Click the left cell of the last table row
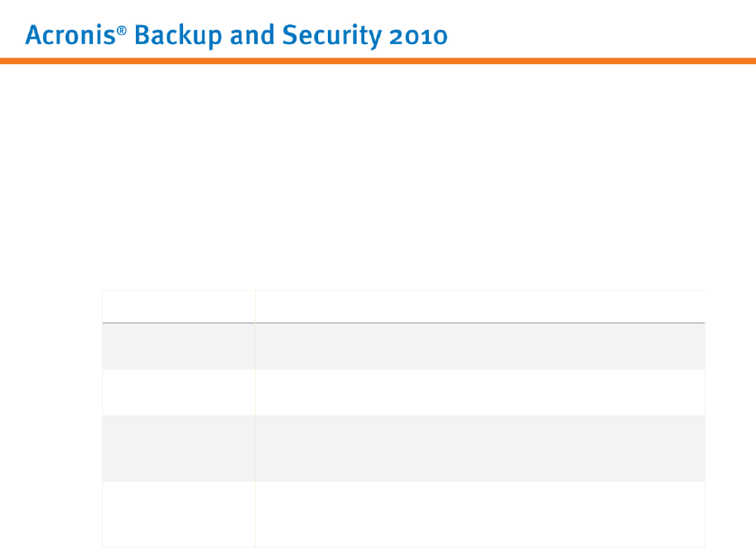Screen dimensions: 756x548 [178, 514]
